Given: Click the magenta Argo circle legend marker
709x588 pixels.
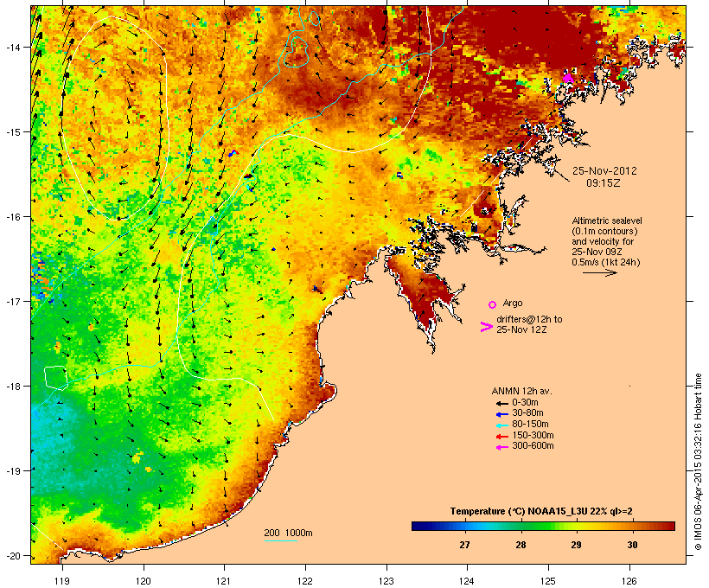Looking at the screenshot, I should [493, 304].
